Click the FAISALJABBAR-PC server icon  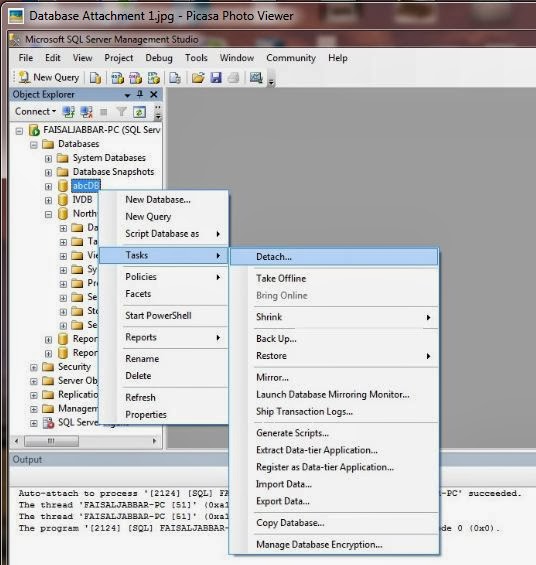pyautogui.click(x=34, y=130)
